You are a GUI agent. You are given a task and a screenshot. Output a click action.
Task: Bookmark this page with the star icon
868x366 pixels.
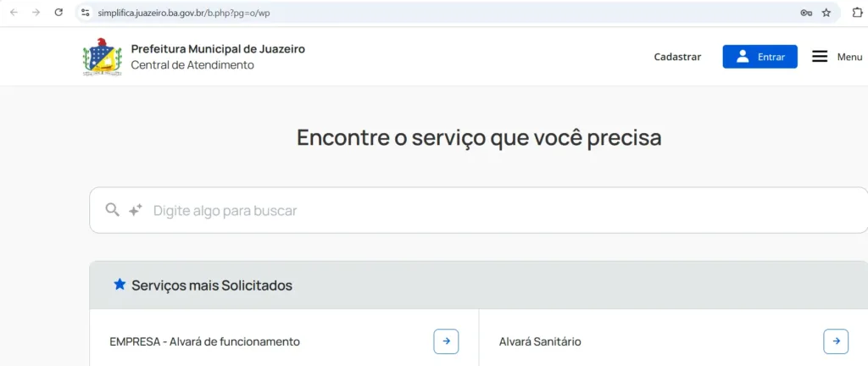pos(826,13)
